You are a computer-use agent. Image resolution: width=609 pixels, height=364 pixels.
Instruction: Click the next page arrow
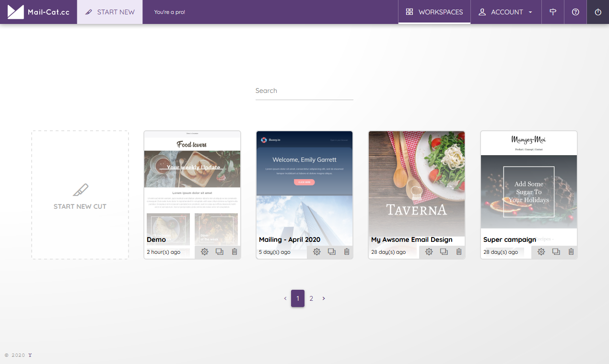coord(324,298)
